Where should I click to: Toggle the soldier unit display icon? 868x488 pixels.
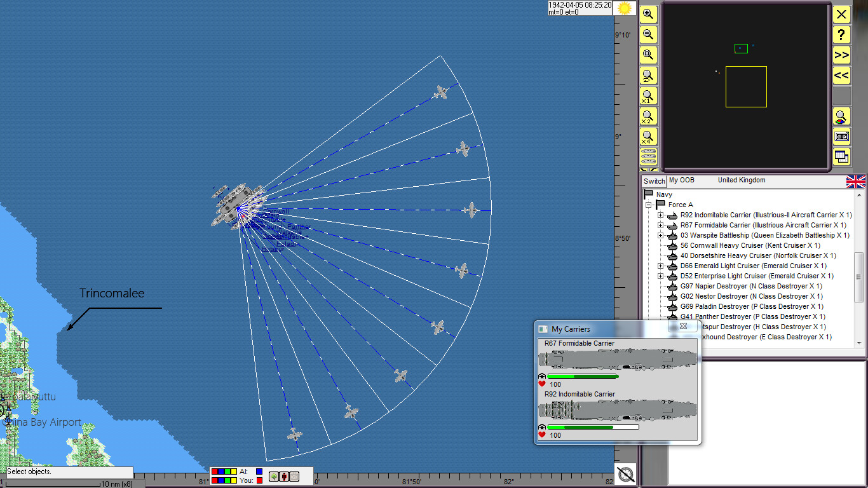285,476
